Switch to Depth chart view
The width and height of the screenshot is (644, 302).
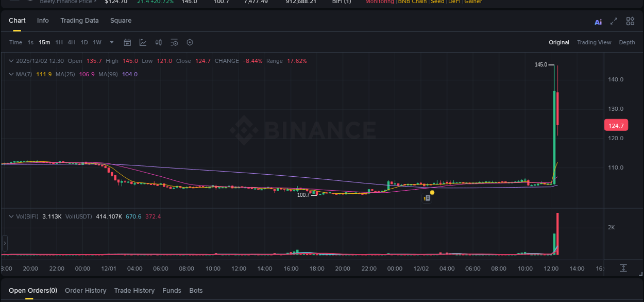point(627,42)
